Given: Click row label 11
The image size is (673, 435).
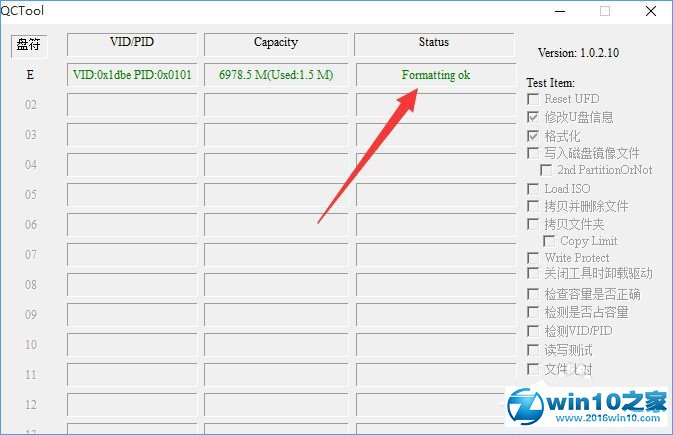Looking at the screenshot, I should (x=31, y=375).
